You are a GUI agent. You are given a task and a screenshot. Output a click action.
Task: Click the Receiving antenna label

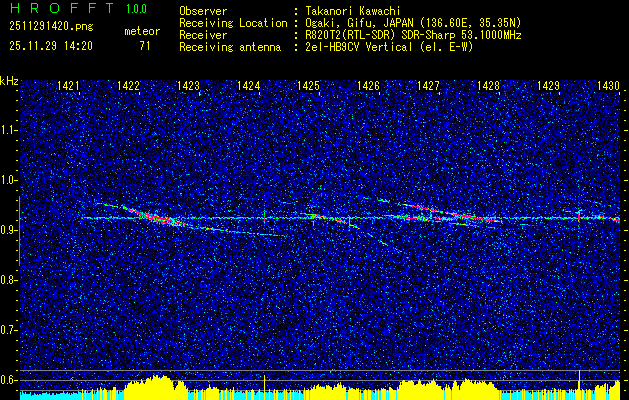[x=230, y=47]
